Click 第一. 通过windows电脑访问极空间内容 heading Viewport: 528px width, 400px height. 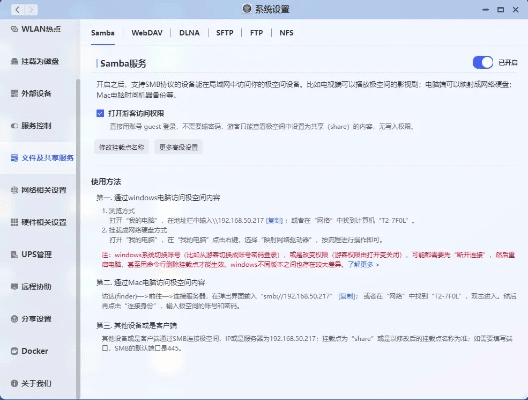pos(158,198)
